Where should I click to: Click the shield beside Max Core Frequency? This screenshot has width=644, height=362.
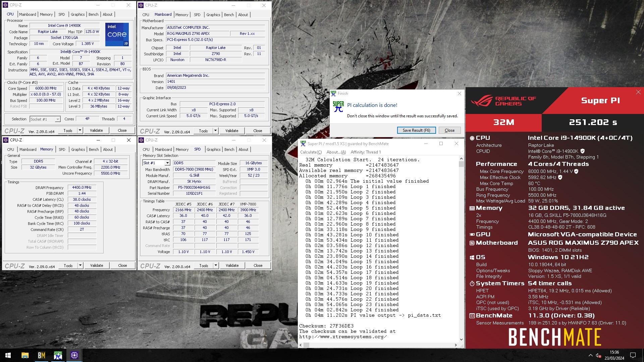pyautogui.click(x=576, y=171)
